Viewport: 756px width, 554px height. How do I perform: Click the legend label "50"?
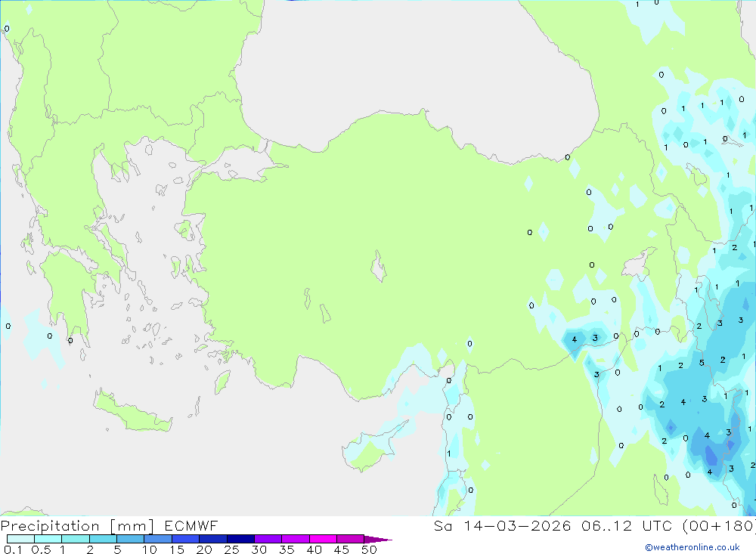[x=370, y=549]
